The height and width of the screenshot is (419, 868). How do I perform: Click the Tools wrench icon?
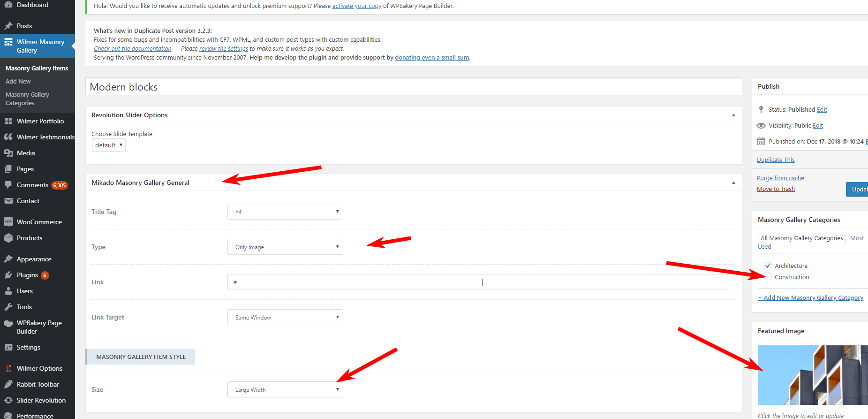[8, 307]
